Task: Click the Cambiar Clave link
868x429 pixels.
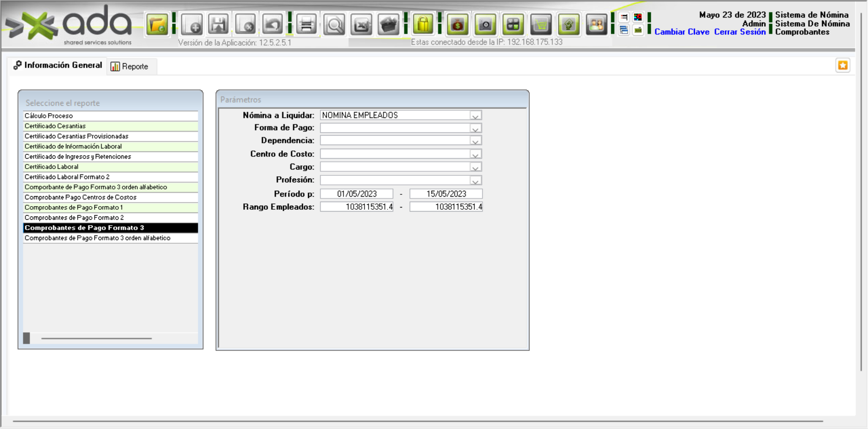Action: pos(682,32)
